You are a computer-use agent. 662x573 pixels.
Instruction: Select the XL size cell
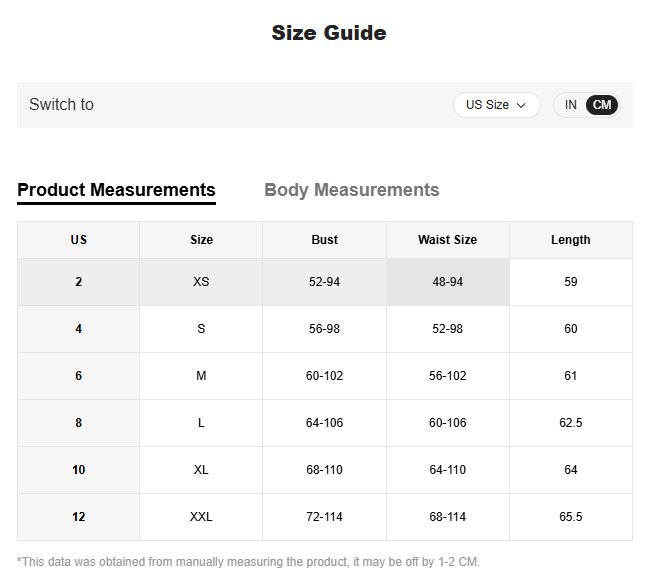coord(201,470)
